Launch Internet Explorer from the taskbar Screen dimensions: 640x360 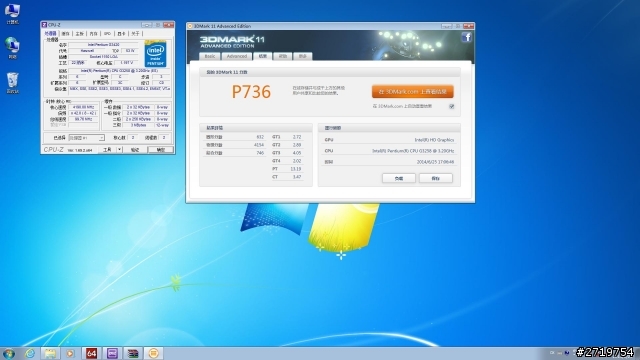point(30,353)
